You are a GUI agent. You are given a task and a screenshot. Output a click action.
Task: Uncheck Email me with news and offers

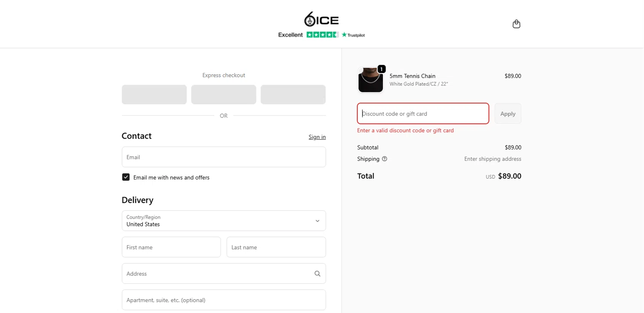(x=126, y=177)
